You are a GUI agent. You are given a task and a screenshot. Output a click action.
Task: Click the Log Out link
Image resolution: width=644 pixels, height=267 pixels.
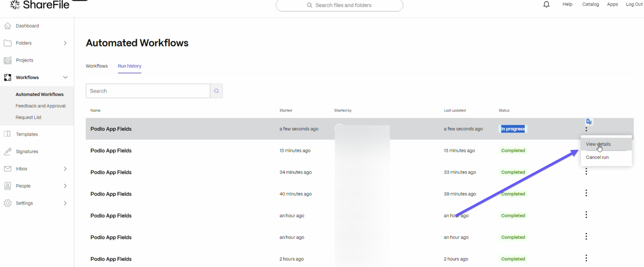pyautogui.click(x=634, y=4)
